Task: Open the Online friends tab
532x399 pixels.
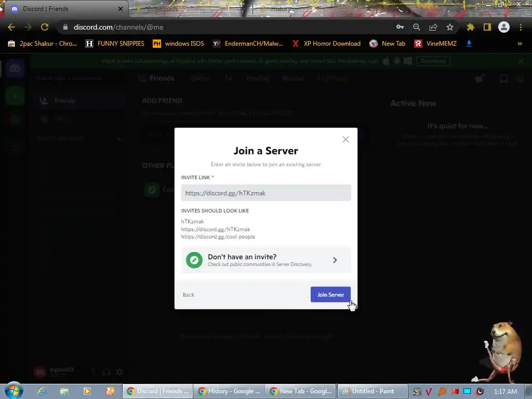Action: [x=200, y=78]
